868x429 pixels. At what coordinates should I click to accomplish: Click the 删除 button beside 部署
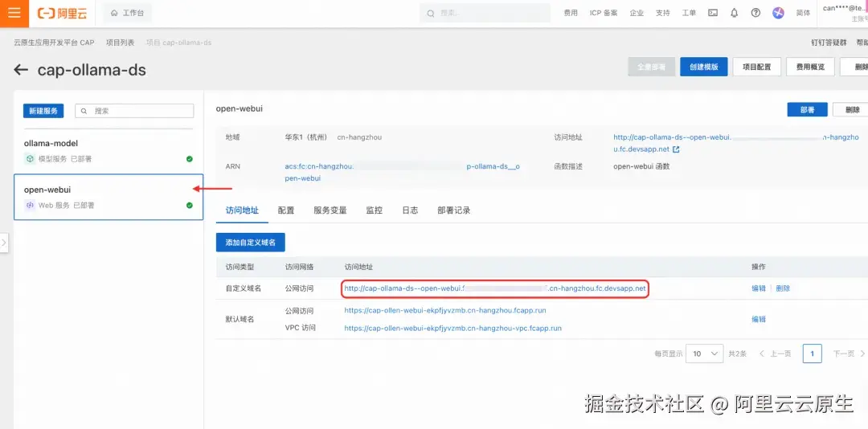click(850, 109)
